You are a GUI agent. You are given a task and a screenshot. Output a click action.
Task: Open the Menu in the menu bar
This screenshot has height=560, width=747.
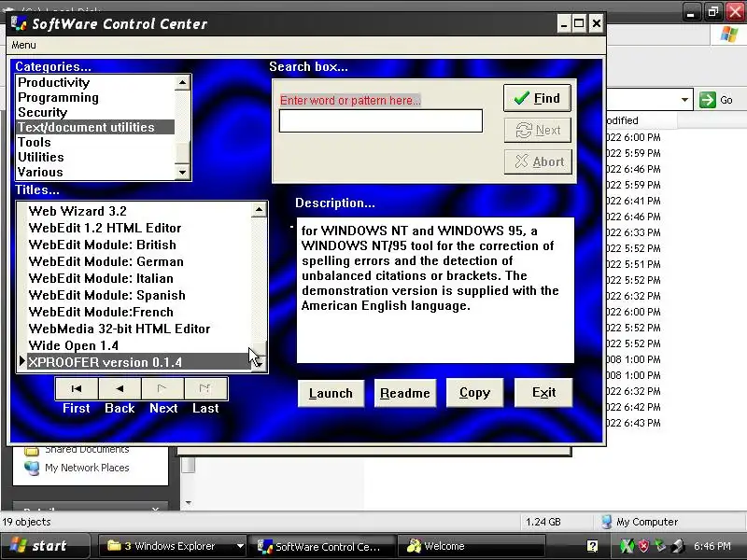click(23, 45)
